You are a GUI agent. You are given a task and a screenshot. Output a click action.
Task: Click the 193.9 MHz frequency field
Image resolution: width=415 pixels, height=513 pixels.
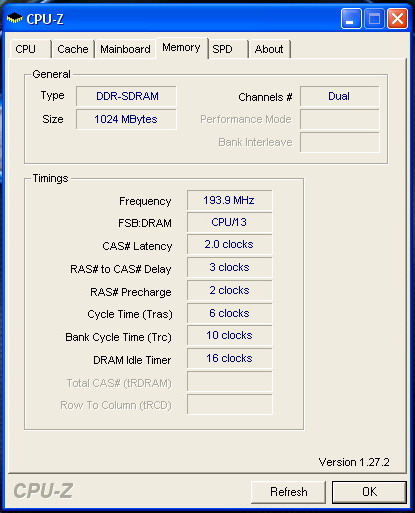pyautogui.click(x=230, y=200)
